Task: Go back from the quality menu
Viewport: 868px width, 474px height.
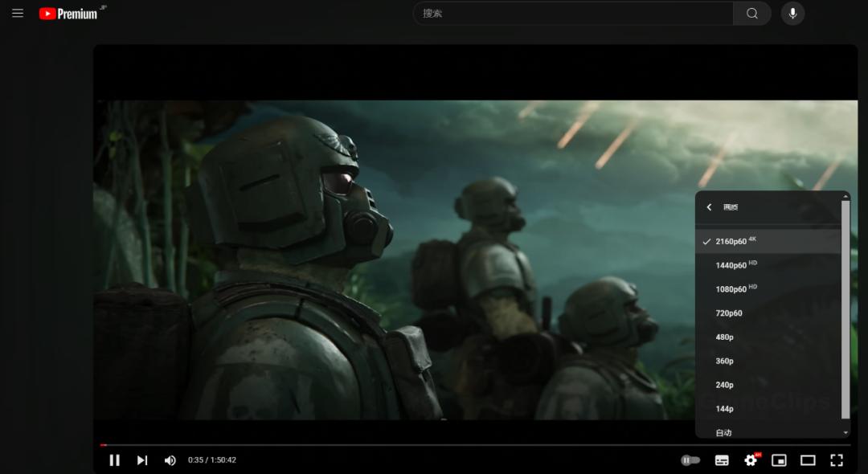Action: pyautogui.click(x=709, y=206)
